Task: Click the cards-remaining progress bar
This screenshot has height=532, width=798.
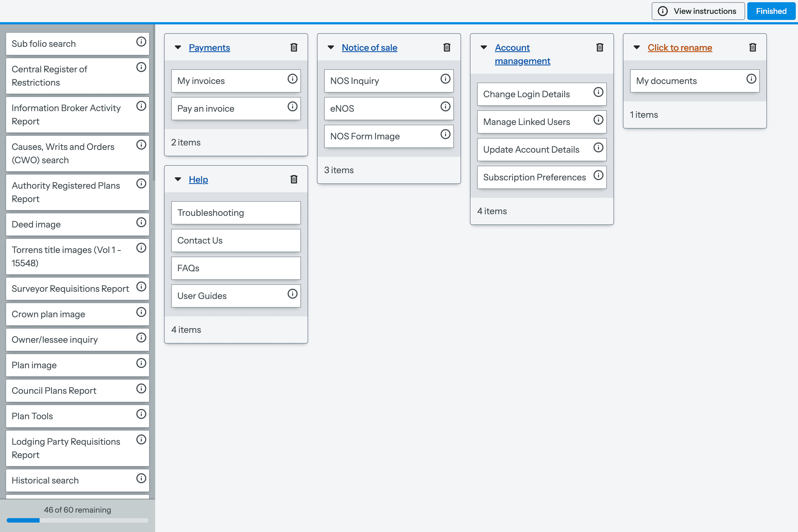Action: click(x=77, y=520)
